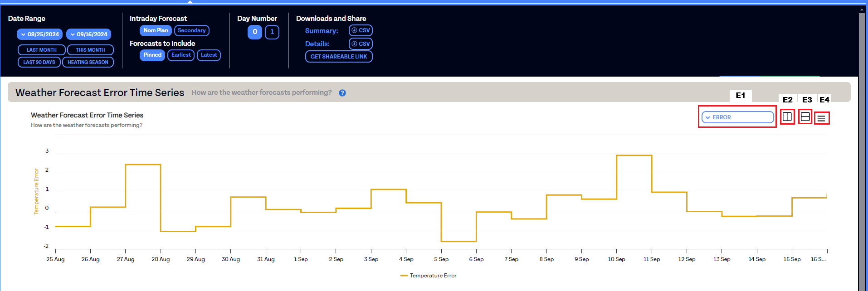This screenshot has height=291, width=868.
Task: Set date range to Last Month
Action: coord(42,50)
